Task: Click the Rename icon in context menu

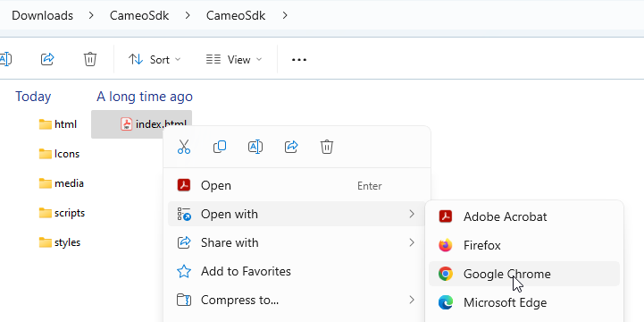Action: (255, 147)
